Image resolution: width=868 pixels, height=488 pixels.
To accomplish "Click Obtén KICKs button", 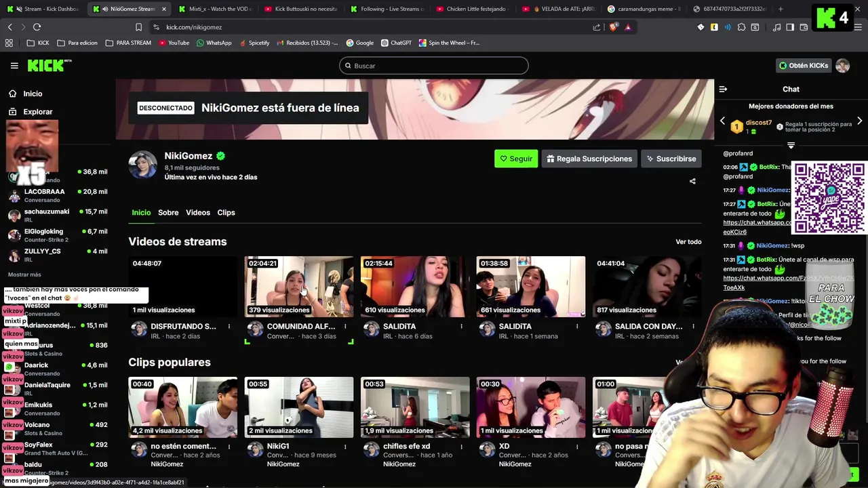I will click(x=804, y=66).
